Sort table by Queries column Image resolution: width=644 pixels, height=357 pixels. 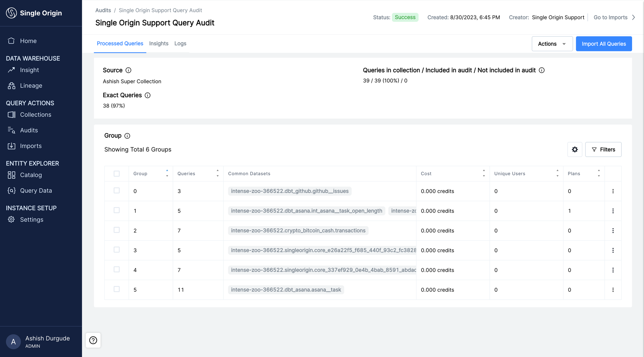pos(218,173)
